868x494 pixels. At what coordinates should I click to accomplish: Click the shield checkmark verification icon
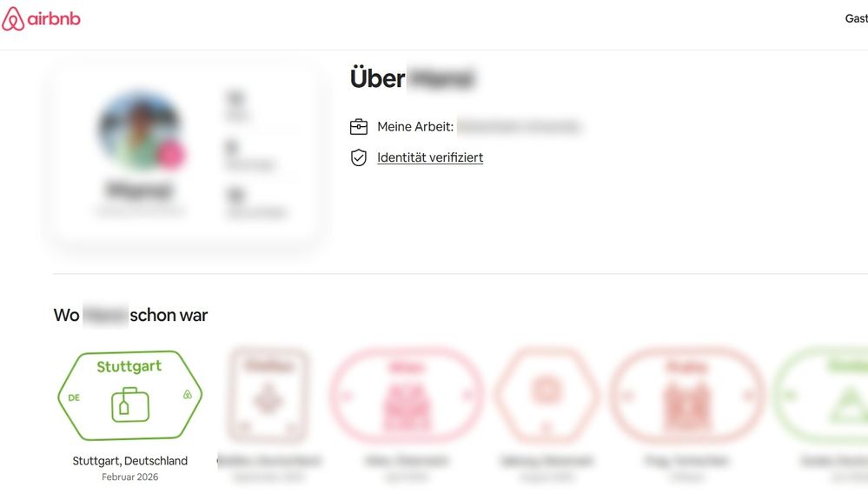(359, 157)
